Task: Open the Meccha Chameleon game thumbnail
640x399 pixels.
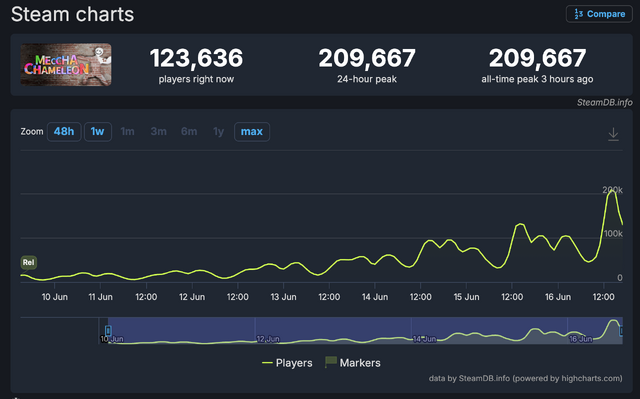Action: 66,64
